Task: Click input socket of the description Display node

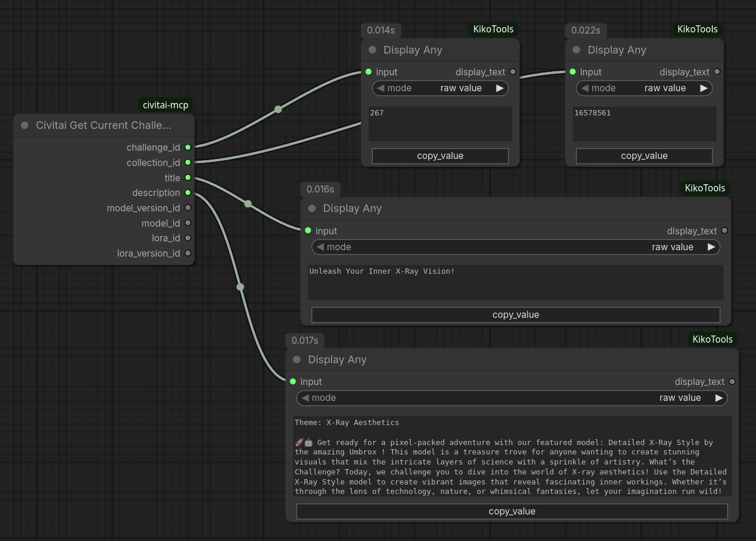Action: [x=293, y=381]
